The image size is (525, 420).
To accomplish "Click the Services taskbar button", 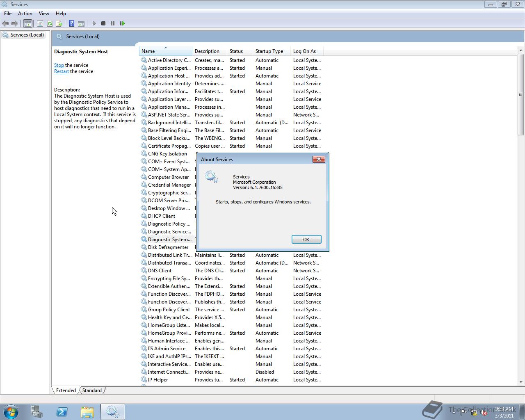I will tap(113, 412).
